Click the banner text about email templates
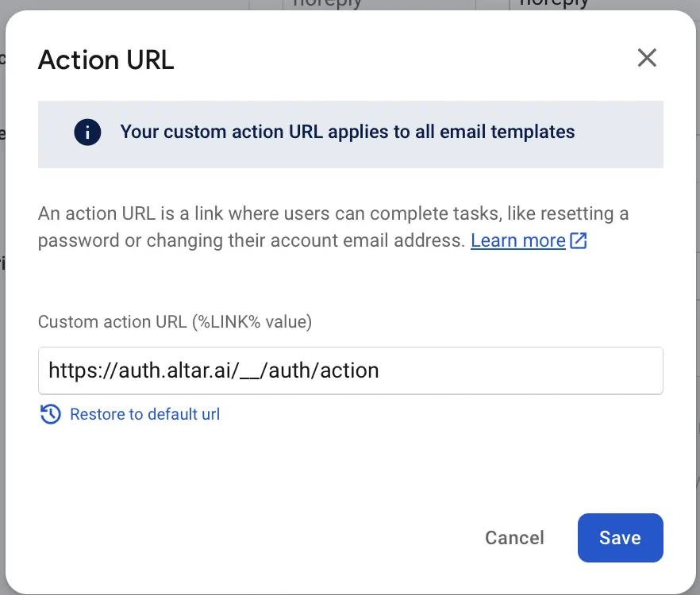The image size is (700, 595). click(347, 132)
